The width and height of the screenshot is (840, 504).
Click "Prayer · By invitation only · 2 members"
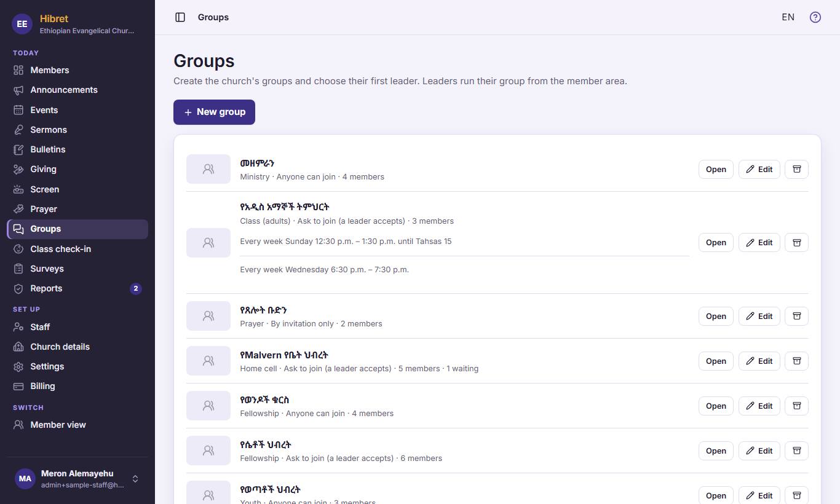click(311, 323)
